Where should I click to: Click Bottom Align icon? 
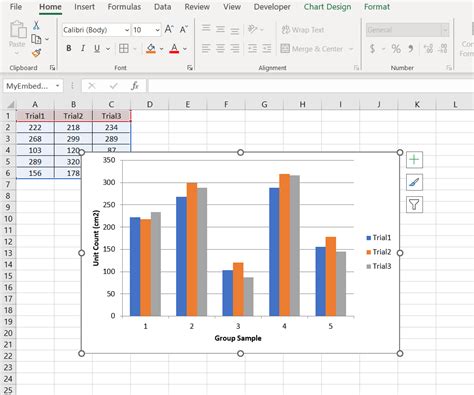[x=235, y=31]
